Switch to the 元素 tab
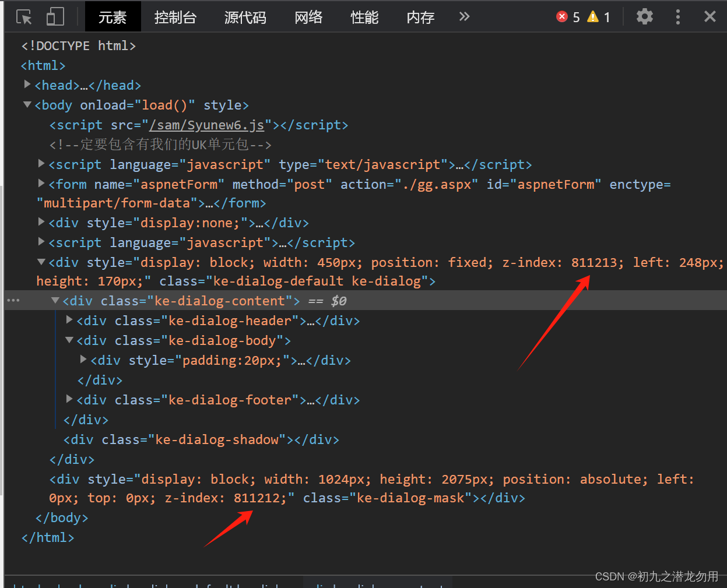 click(113, 17)
